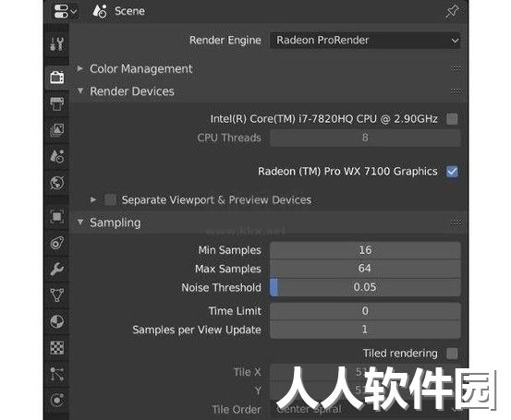
Task: Open the Texture properties checker tab
Action: [x=57, y=348]
